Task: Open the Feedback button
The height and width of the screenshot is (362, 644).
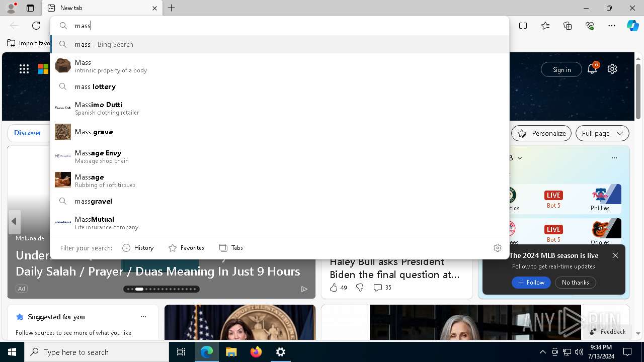Action: click(607, 331)
